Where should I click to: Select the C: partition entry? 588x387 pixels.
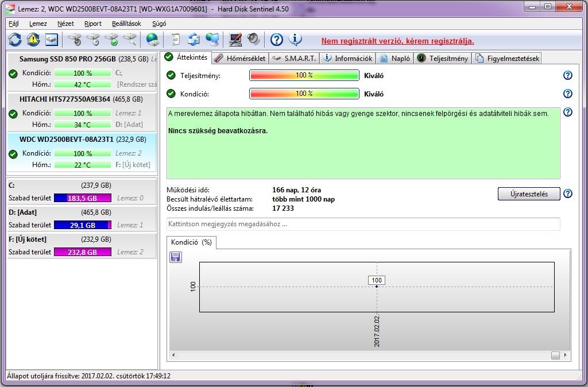point(82,192)
